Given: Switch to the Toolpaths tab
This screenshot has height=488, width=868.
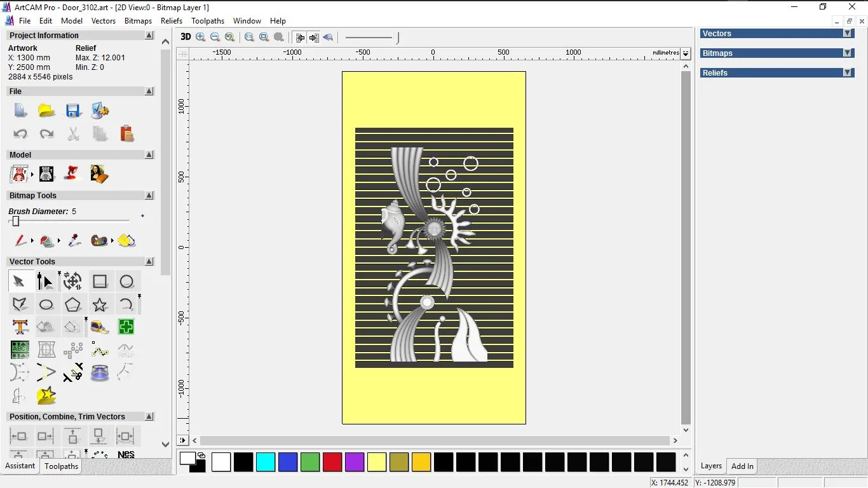Looking at the screenshot, I should point(61,466).
